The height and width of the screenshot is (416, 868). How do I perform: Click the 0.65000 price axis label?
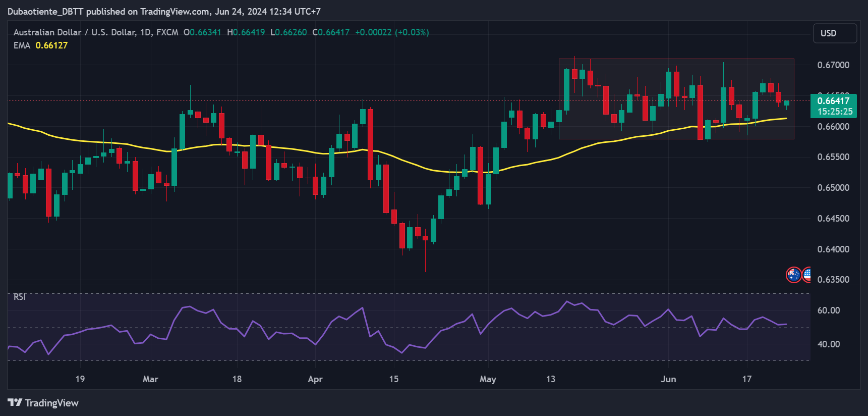click(833, 188)
